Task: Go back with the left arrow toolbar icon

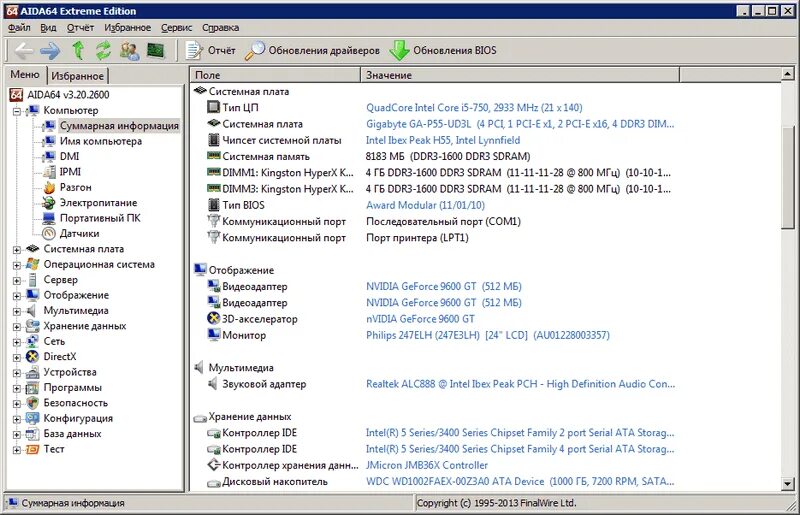Action: click(23, 50)
